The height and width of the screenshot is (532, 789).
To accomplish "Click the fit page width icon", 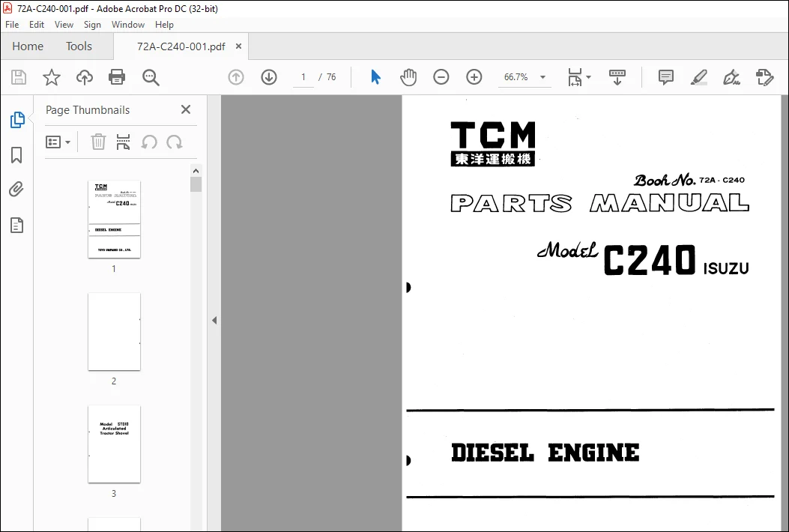I will [x=575, y=77].
